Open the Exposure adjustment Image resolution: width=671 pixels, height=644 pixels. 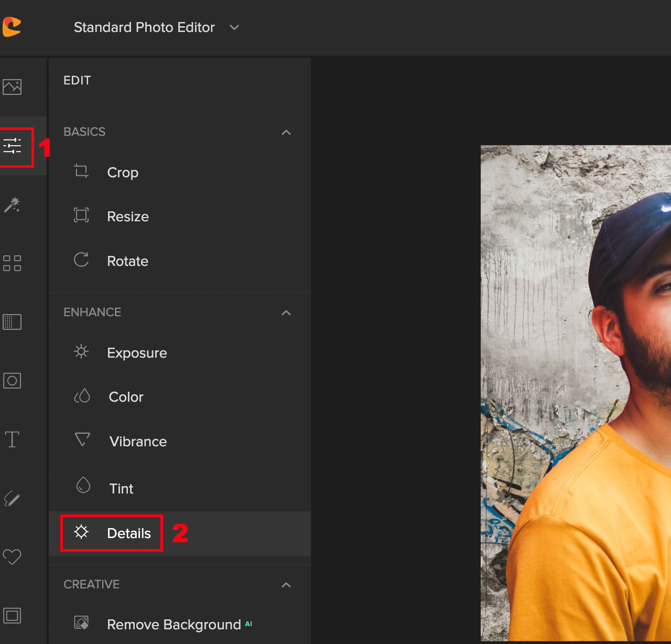(x=137, y=352)
